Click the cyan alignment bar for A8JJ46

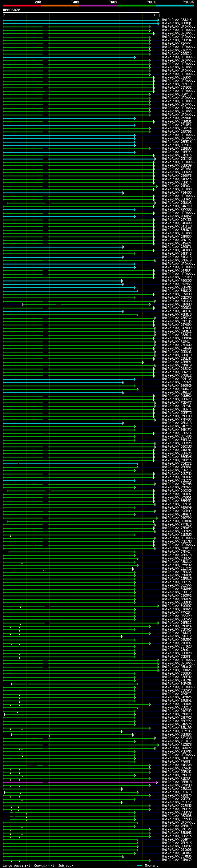pos(81,20)
